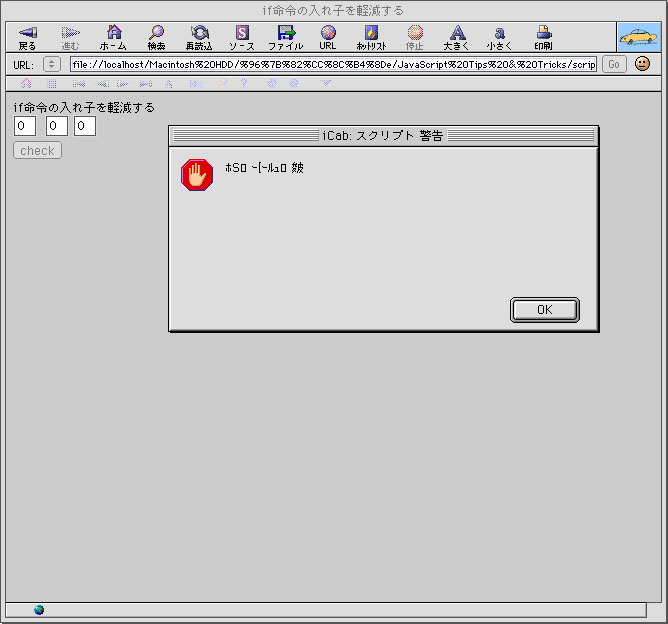The image size is (668, 624).
Task: Open the URL globe icon in toolbar
Action: pyautogui.click(x=328, y=32)
